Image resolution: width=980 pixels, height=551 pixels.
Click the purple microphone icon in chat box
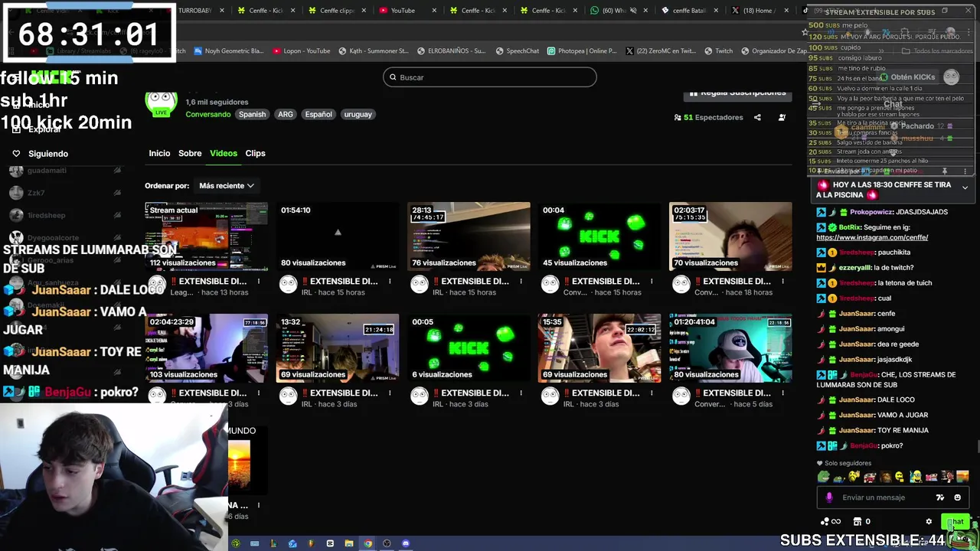[829, 497]
